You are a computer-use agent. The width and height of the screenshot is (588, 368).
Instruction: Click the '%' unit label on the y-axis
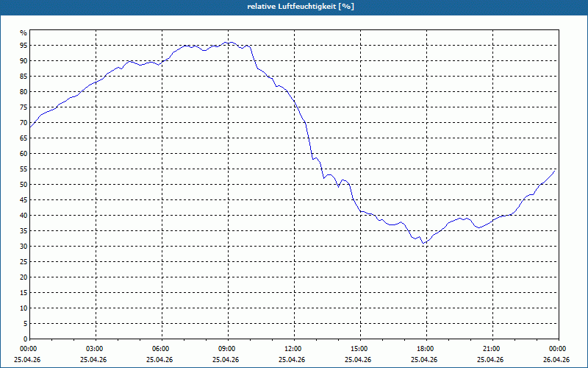[x=24, y=33]
